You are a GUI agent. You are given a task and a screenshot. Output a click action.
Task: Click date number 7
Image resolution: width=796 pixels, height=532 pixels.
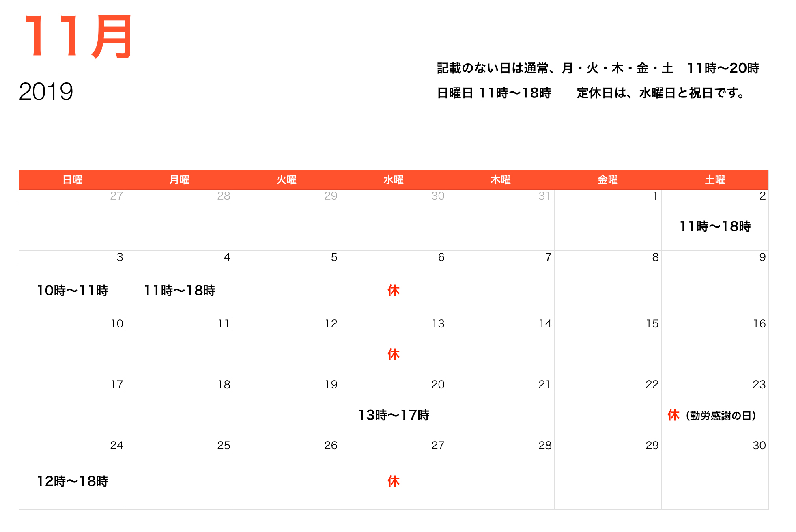pos(548,257)
